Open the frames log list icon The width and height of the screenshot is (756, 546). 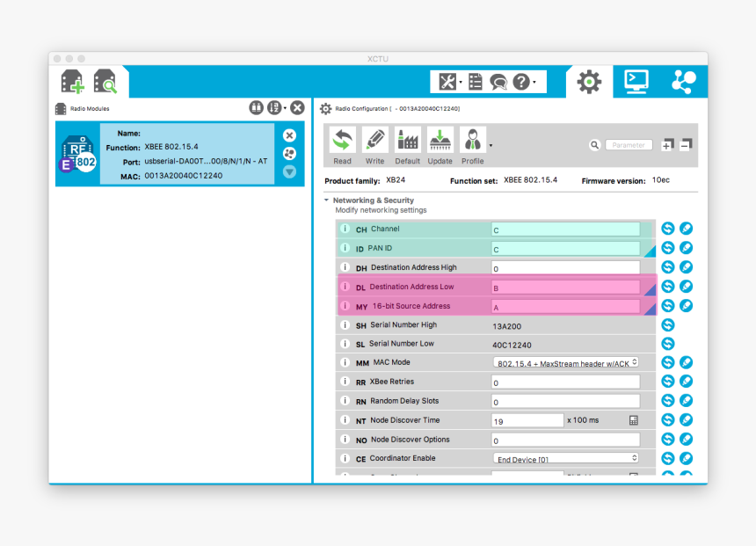(x=476, y=82)
